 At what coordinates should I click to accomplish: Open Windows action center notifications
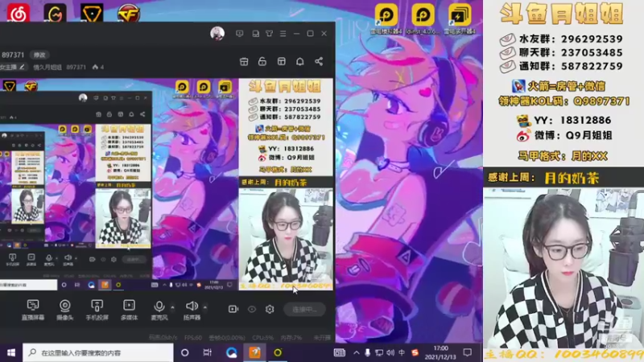pos(468,352)
